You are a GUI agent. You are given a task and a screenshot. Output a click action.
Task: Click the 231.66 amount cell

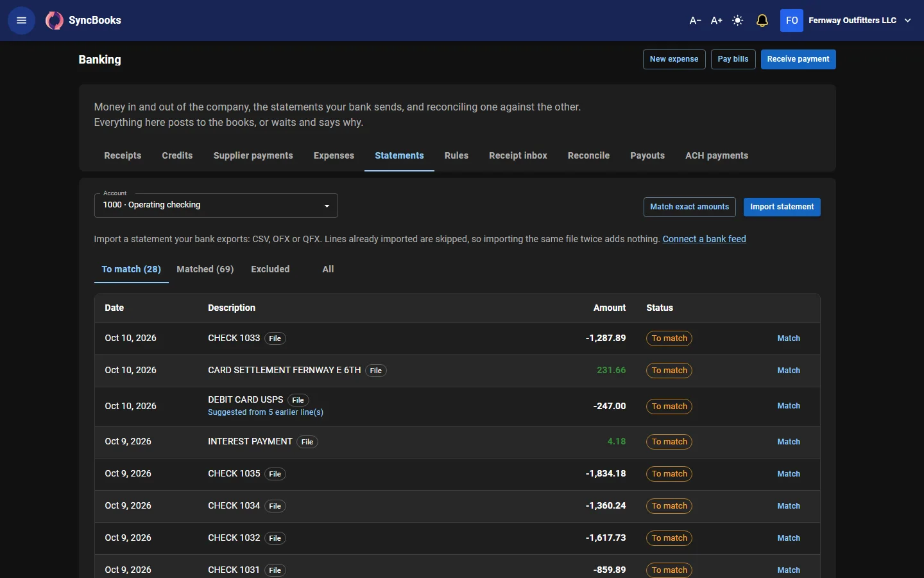[x=611, y=371]
